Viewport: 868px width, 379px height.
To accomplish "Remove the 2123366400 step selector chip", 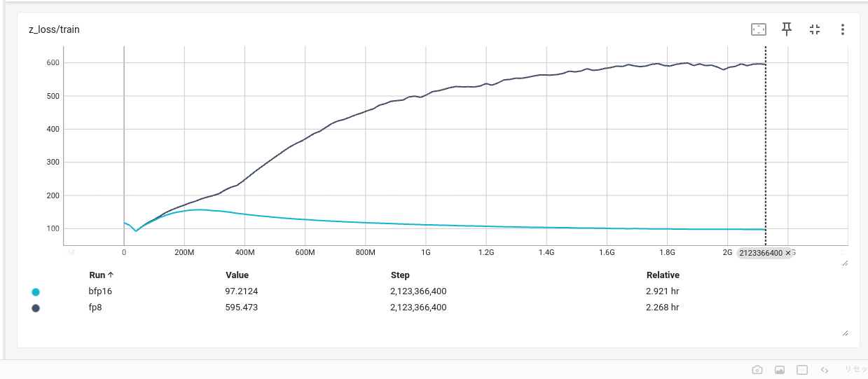I will tap(788, 253).
